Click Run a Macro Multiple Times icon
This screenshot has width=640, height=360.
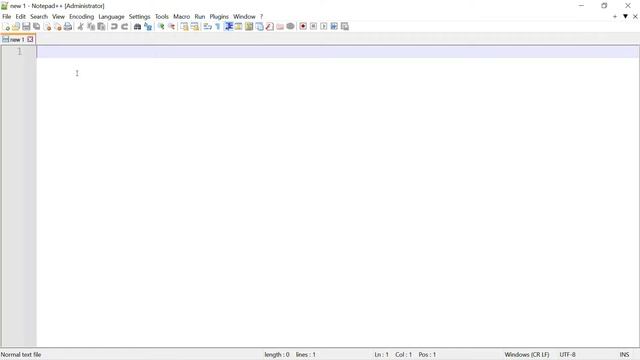pyautogui.click(x=334, y=27)
